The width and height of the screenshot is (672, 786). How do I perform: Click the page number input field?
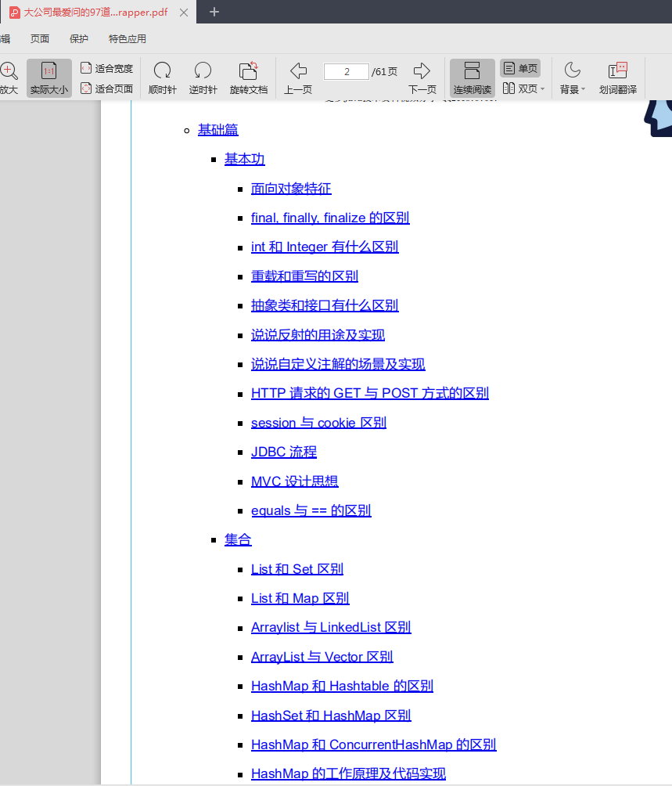point(347,72)
